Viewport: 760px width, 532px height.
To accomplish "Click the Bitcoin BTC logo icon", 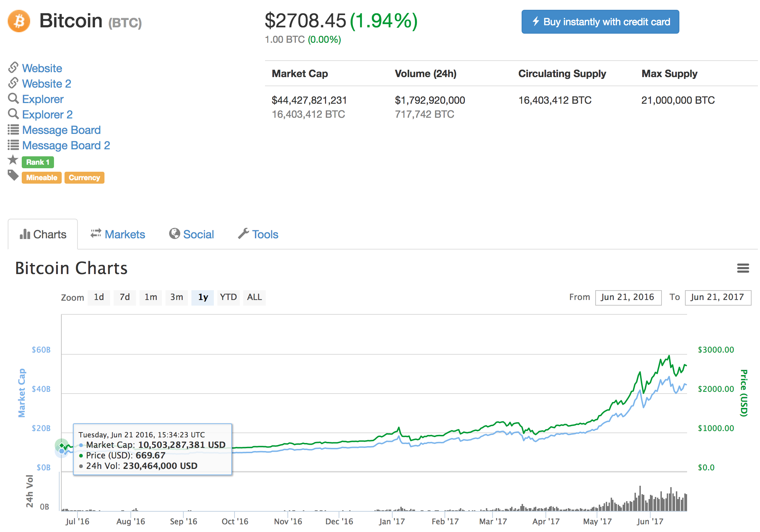I will pyautogui.click(x=19, y=22).
